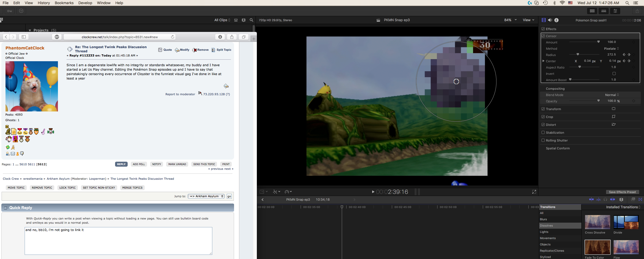Go back in Safari

pos(6,37)
